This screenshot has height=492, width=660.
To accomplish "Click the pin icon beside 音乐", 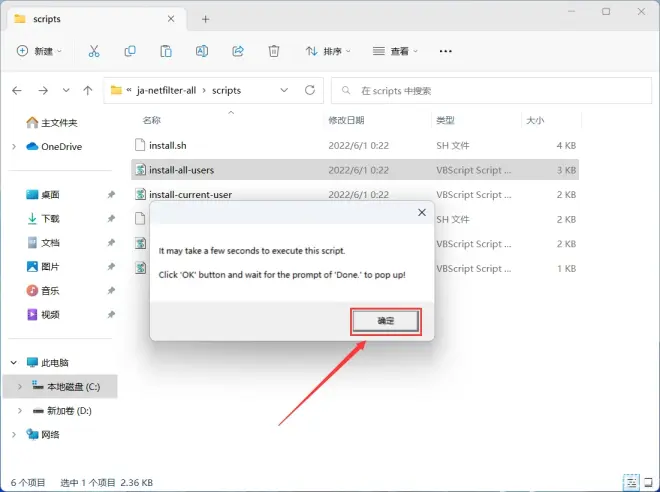I will coord(111,290).
